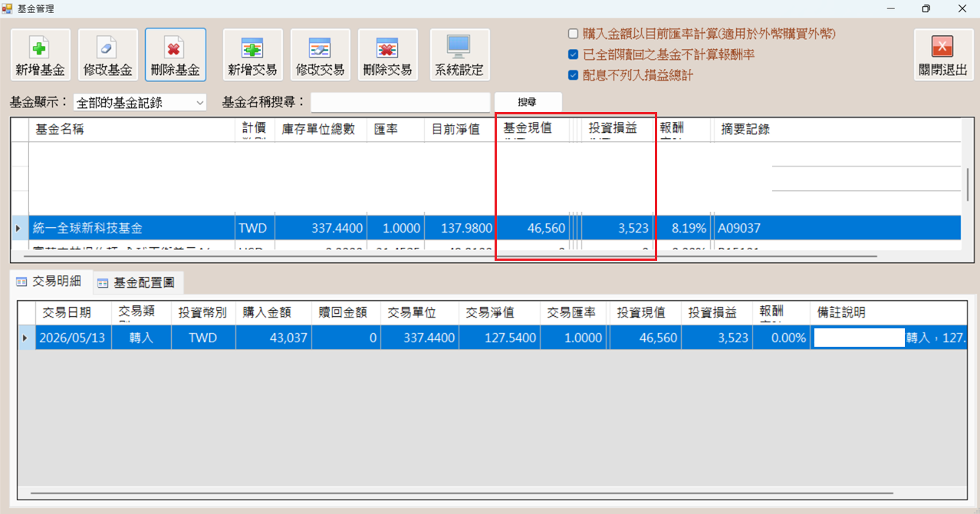
Task: Select the 2026/05/13 transaction date cell
Action: pos(73,338)
